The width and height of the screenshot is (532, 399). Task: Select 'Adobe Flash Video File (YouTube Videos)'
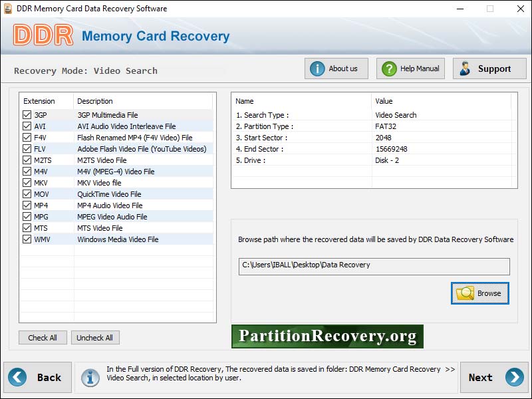(142, 149)
